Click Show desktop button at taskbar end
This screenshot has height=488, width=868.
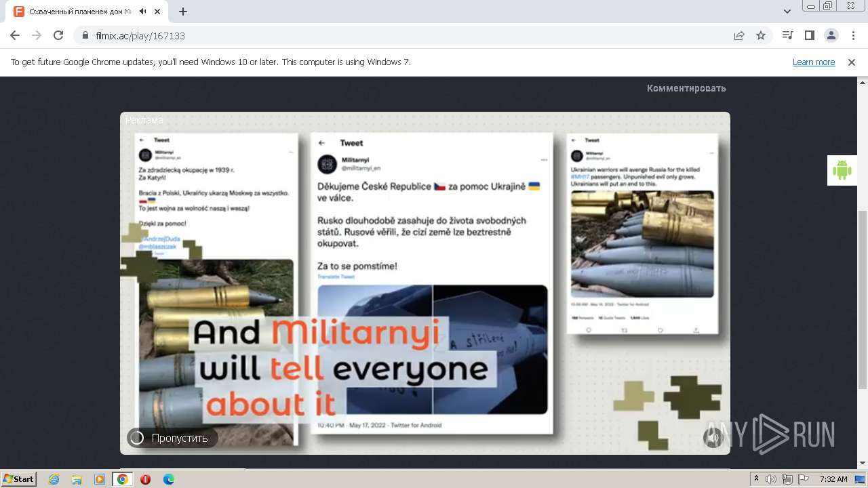pos(861,479)
